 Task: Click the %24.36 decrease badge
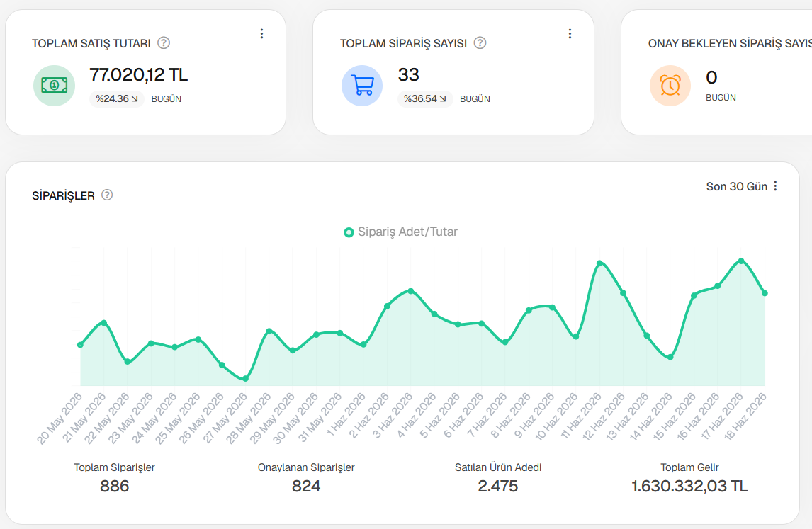tap(116, 99)
